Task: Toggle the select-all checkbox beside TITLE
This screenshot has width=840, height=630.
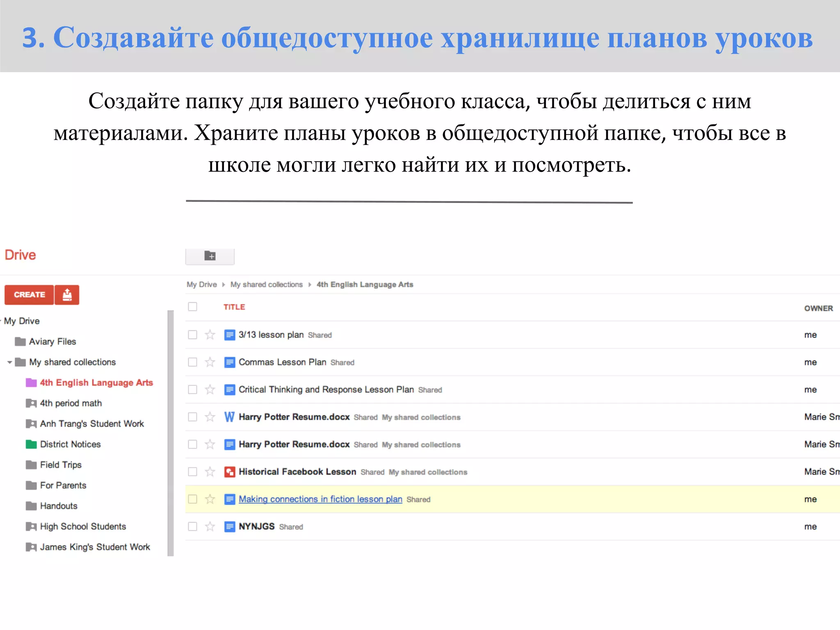Action: pos(192,306)
